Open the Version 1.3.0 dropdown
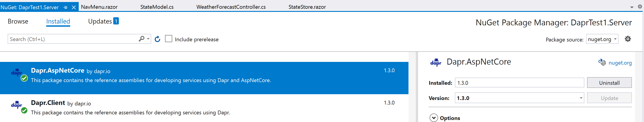The height and width of the screenshot is (122, 644). click(519, 98)
